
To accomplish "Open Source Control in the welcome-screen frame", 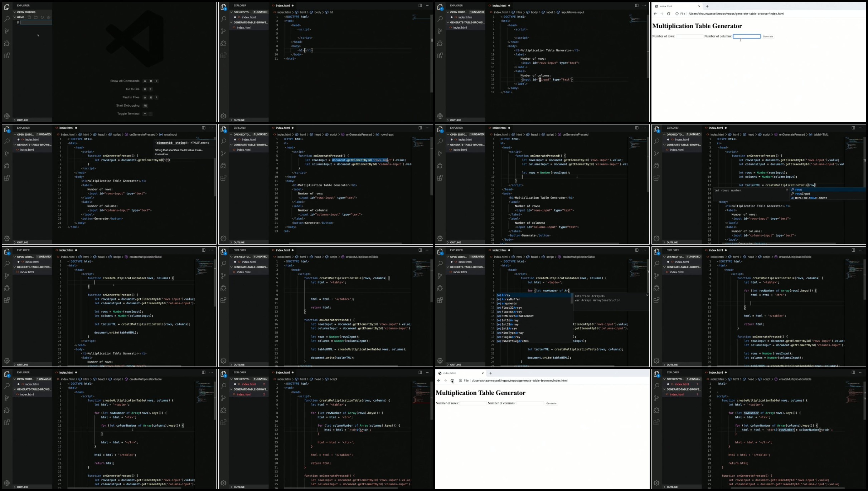I will pyautogui.click(x=7, y=31).
